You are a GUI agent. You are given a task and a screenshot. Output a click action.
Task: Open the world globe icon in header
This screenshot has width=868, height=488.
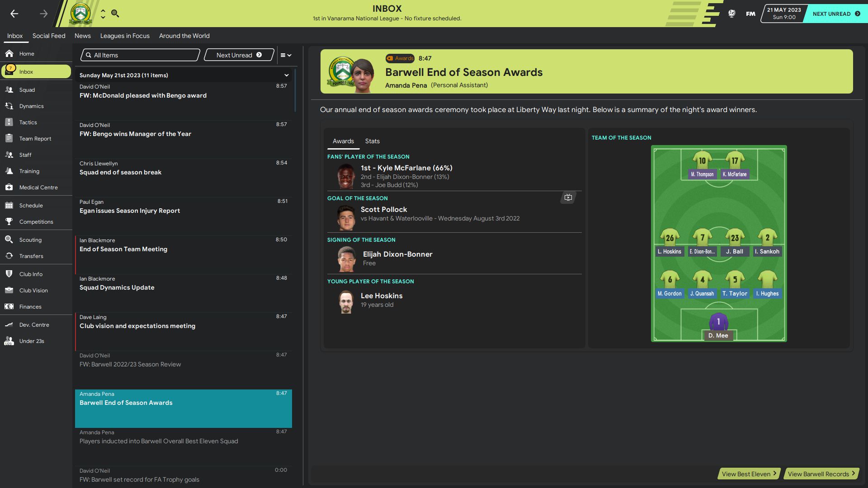731,14
